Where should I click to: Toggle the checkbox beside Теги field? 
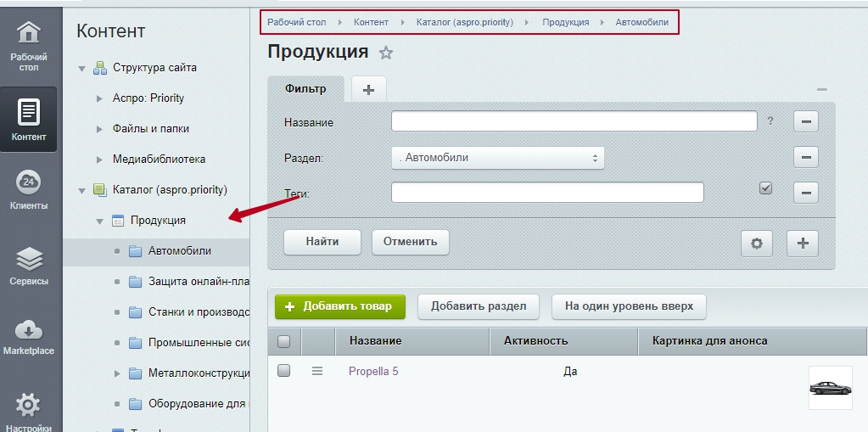[x=765, y=188]
